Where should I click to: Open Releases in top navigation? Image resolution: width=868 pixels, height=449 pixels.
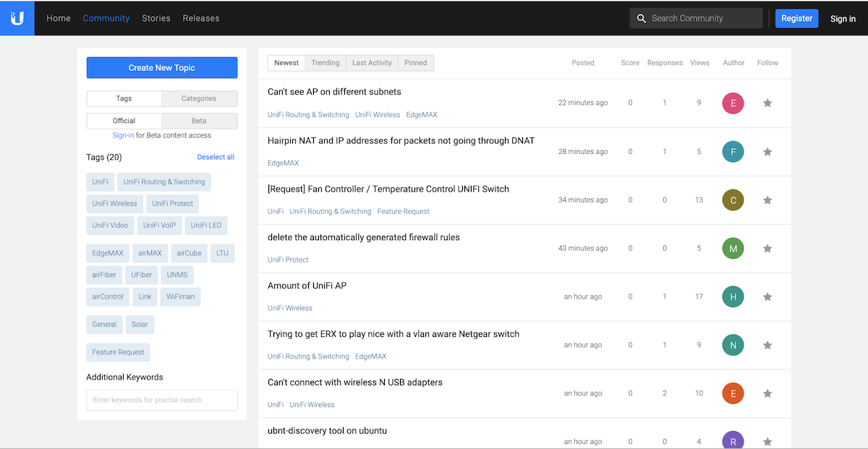point(201,18)
